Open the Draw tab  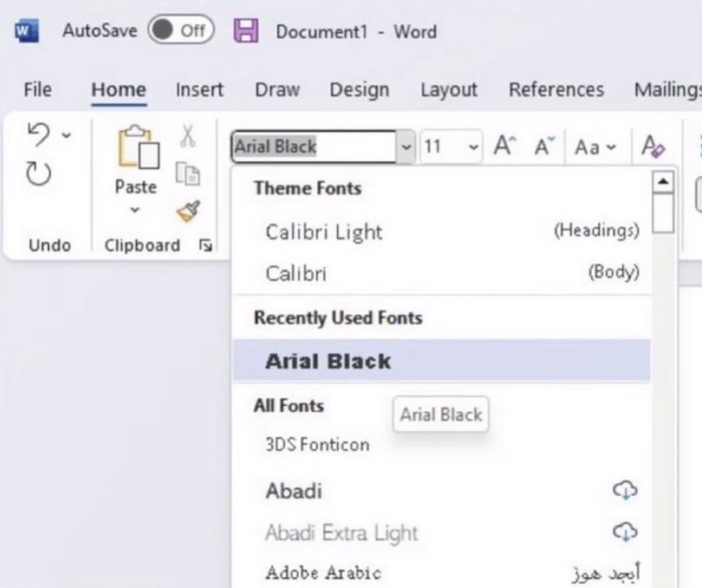pyautogui.click(x=277, y=89)
